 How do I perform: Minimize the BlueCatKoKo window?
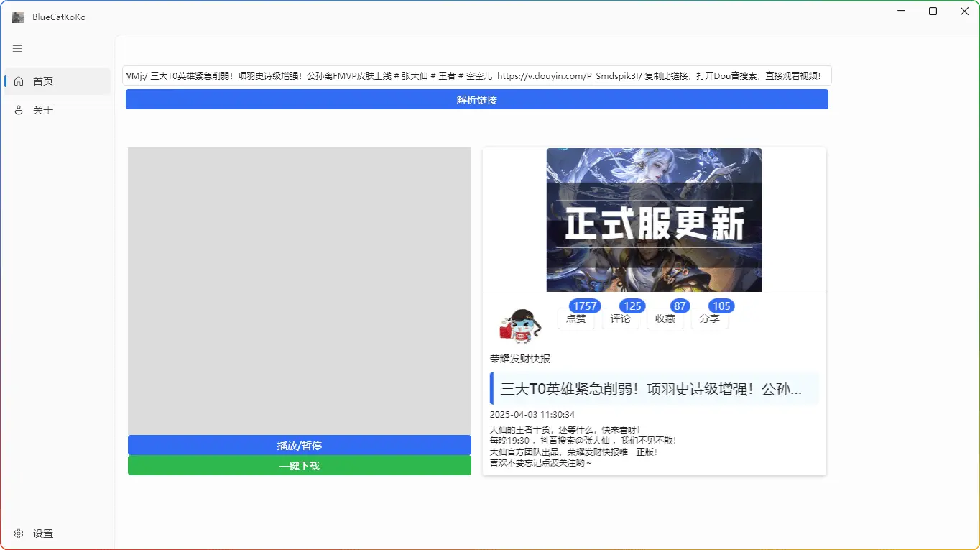(901, 12)
